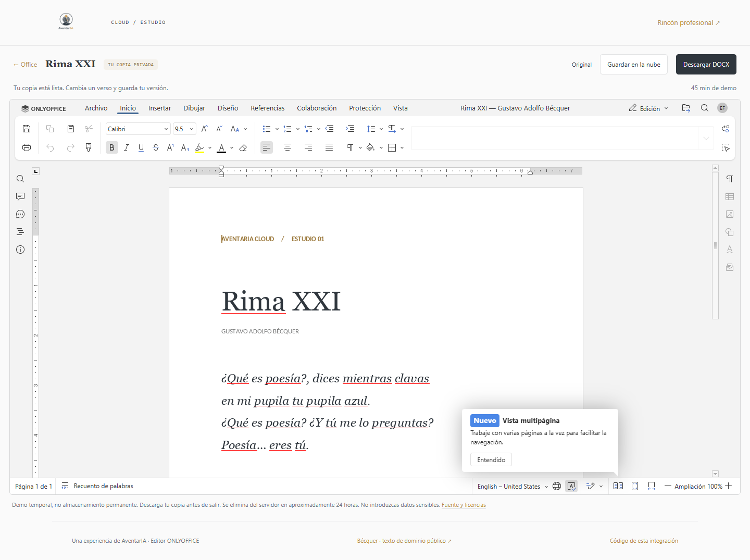Open the Calibri font name dropdown

166,129
